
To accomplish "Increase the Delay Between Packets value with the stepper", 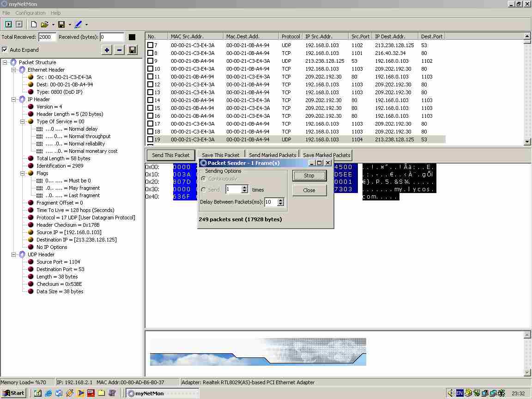I will click(280, 200).
